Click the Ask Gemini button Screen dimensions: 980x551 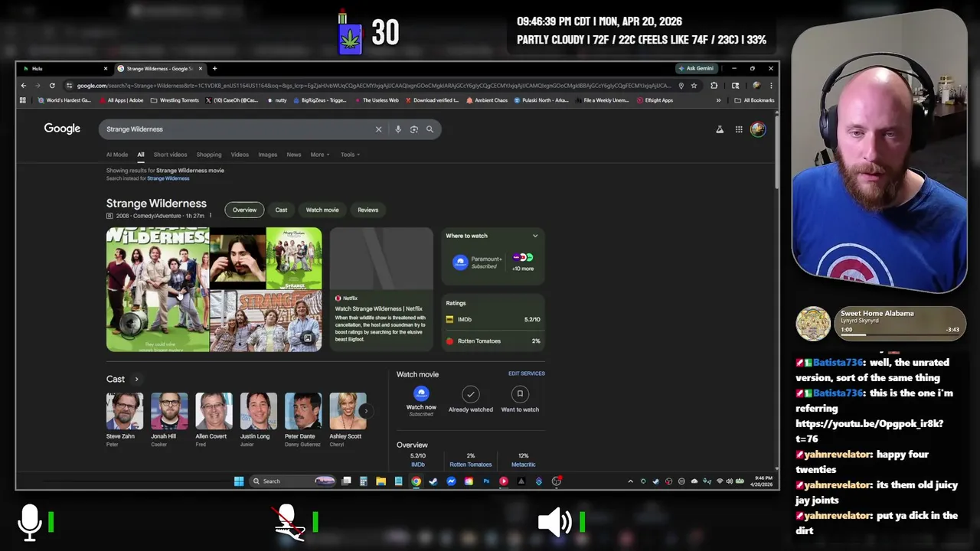coord(696,69)
